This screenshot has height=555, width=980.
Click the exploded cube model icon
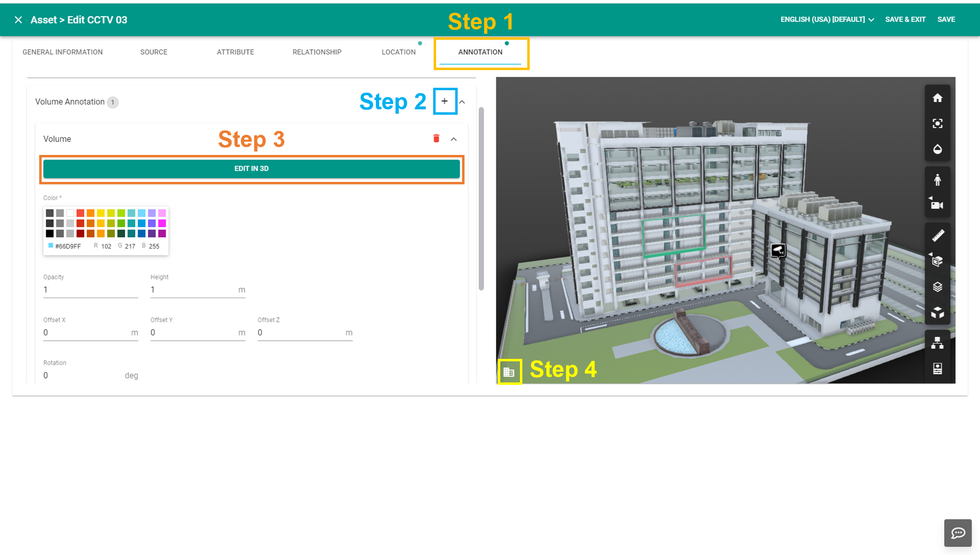(937, 312)
